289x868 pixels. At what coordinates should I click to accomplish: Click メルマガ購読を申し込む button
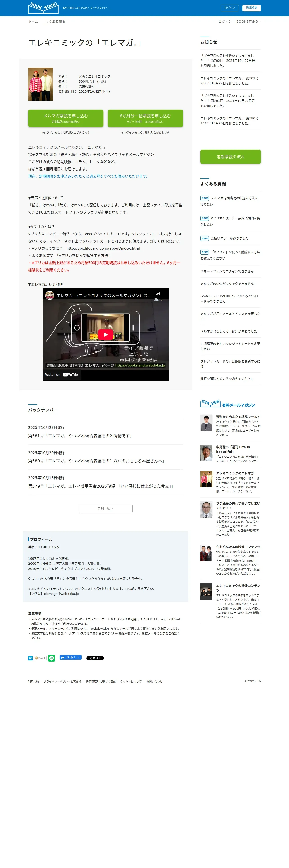click(x=65, y=118)
